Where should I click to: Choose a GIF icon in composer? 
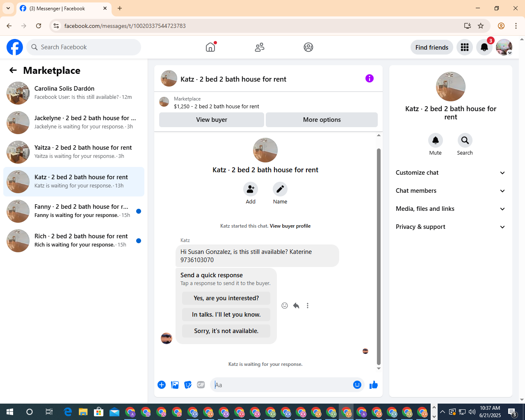click(x=201, y=385)
